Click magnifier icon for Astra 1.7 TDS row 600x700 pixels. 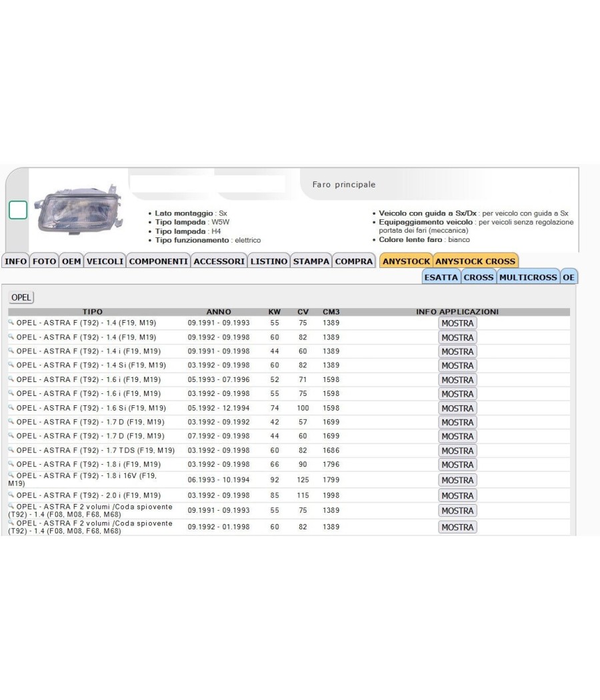[x=11, y=449]
